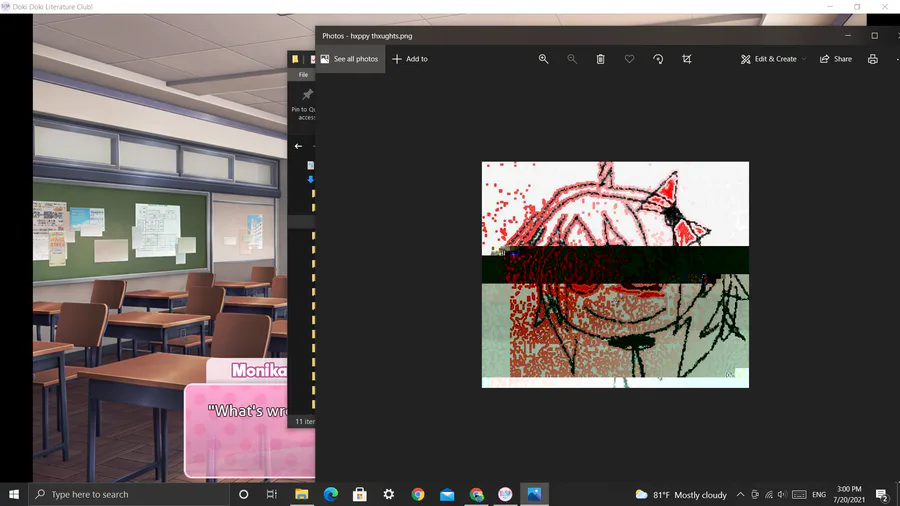Open the Windows Start menu
900x506 pixels.
(14, 494)
